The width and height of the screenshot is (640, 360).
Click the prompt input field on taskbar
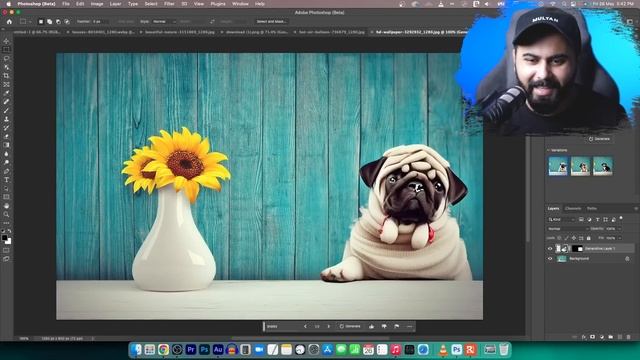[282, 327]
